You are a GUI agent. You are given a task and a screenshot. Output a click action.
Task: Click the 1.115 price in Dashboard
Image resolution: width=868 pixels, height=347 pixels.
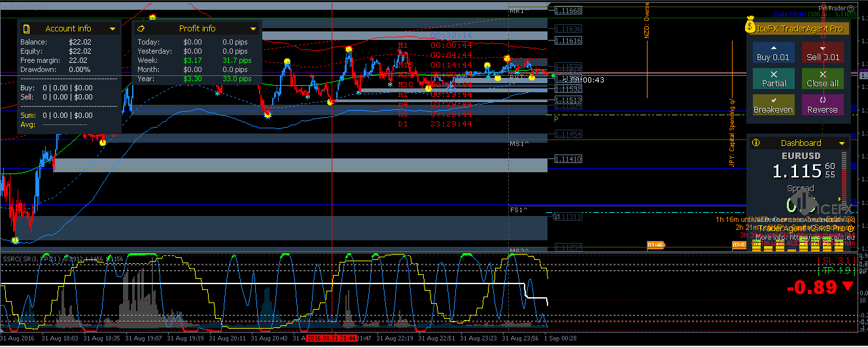[x=797, y=172]
